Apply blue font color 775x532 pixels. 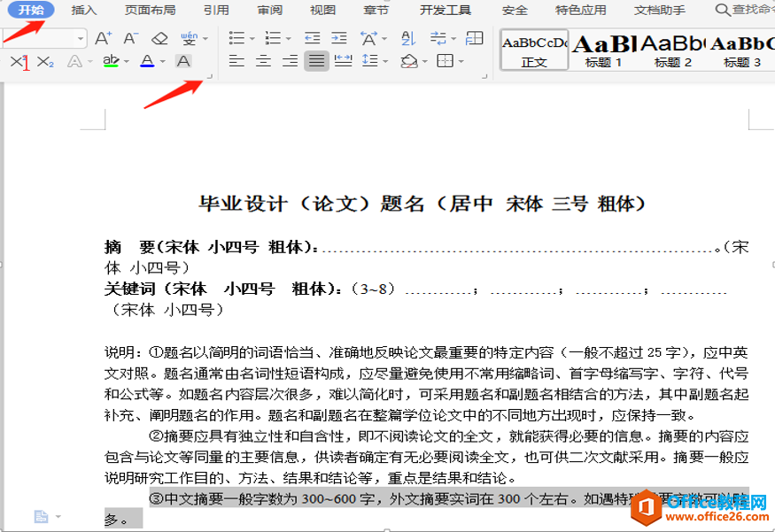point(147,62)
